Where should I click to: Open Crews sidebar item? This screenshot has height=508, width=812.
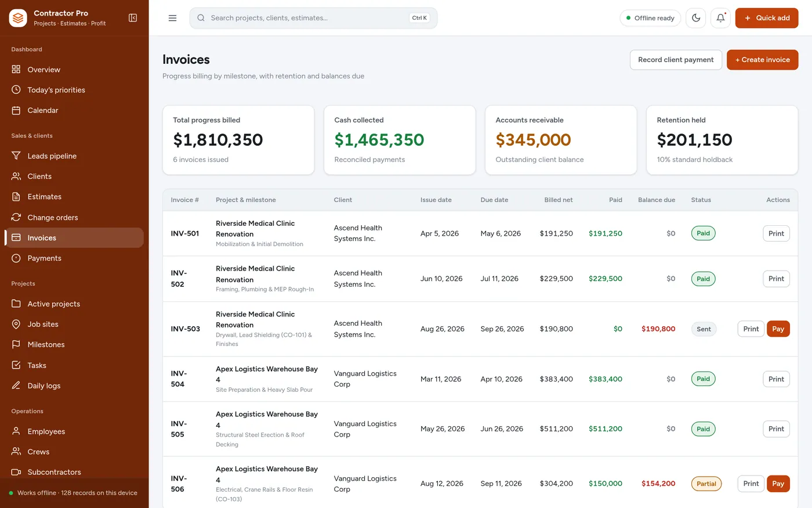pyautogui.click(x=74, y=452)
